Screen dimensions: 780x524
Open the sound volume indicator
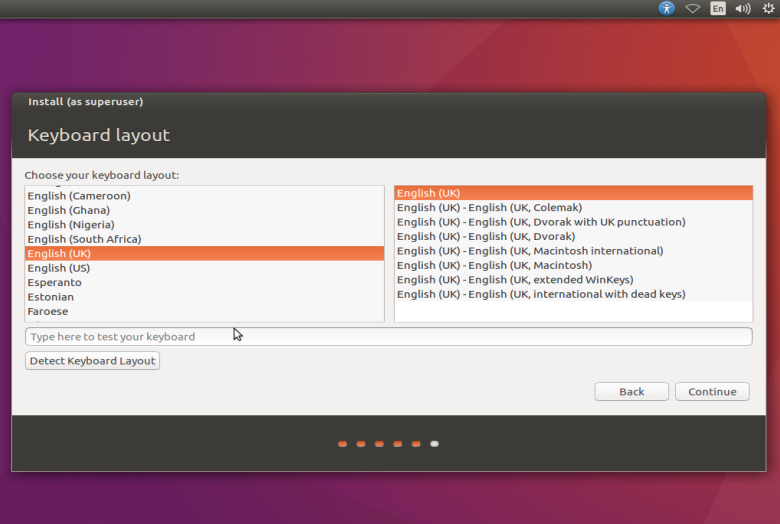coord(743,8)
